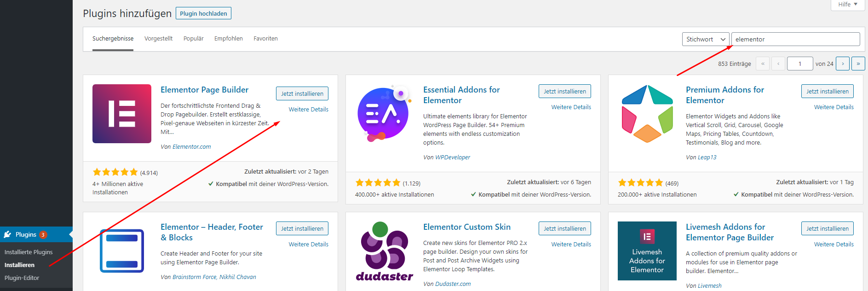Click the dudaster Custom Skin plugin logo
This screenshot has height=291, width=868.
[x=385, y=251]
